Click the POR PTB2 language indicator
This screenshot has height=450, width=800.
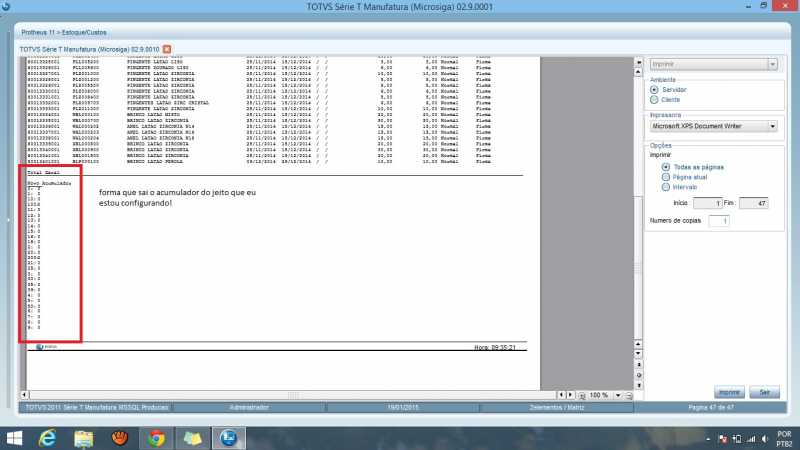tap(784, 439)
